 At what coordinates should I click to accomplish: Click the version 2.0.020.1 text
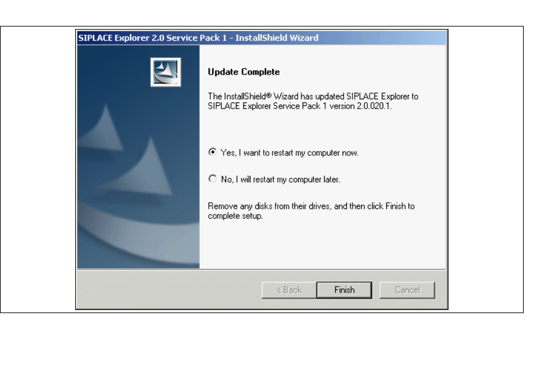point(360,106)
